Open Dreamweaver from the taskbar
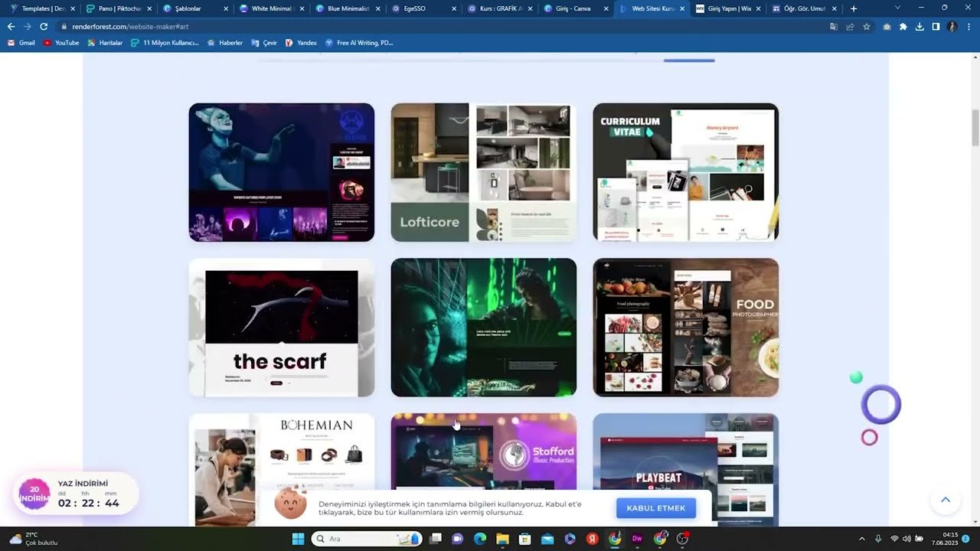 click(x=637, y=539)
